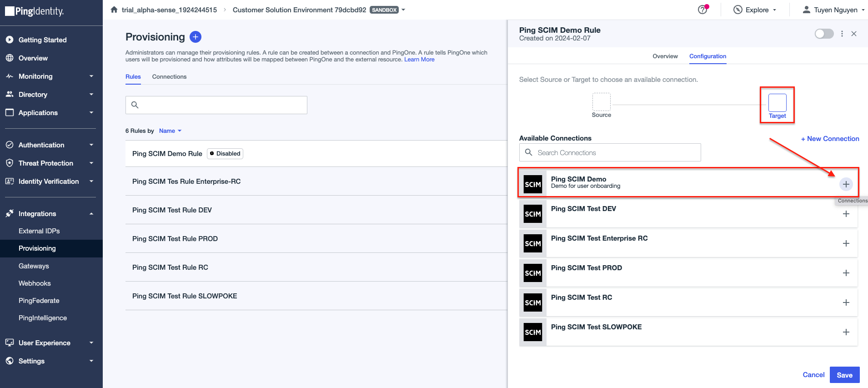Switch to the Overview tab in rule panel
868x388 pixels.
tap(665, 56)
